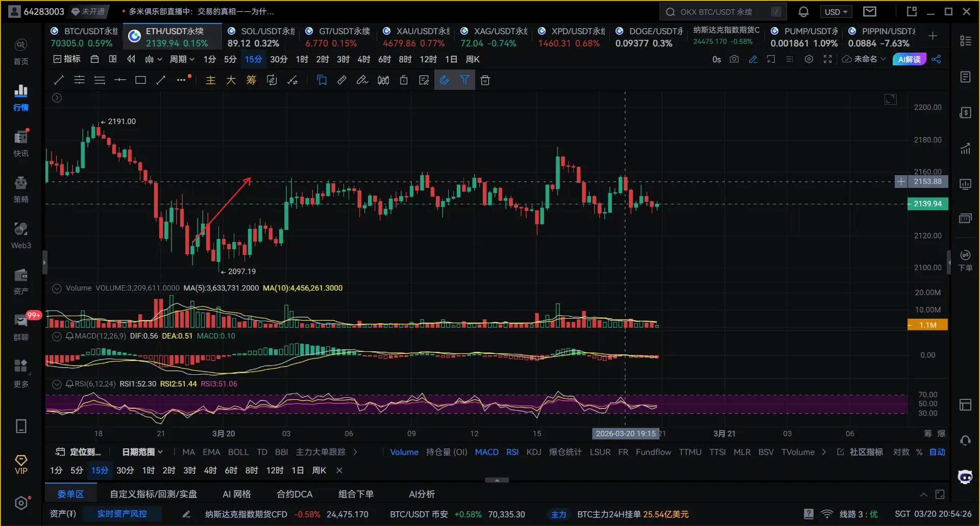The height and width of the screenshot is (526, 980).
Task: Click the blue funnel filter icon
Action: pyautogui.click(x=464, y=80)
